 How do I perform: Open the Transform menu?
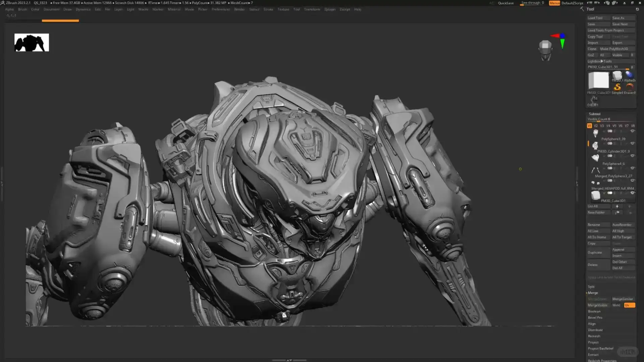click(x=312, y=9)
